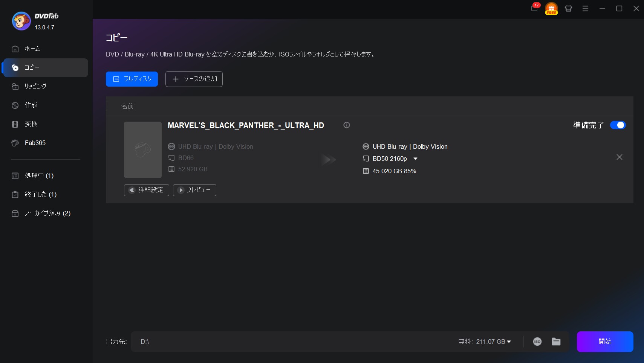Select the コピー sidebar item
Viewport: 644px width, 363px height.
coord(46,68)
